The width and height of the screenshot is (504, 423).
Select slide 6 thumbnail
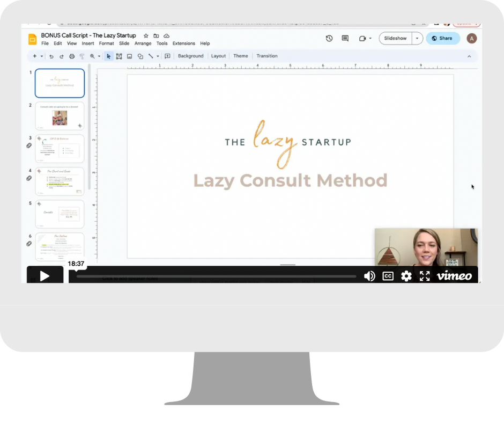coord(60,247)
